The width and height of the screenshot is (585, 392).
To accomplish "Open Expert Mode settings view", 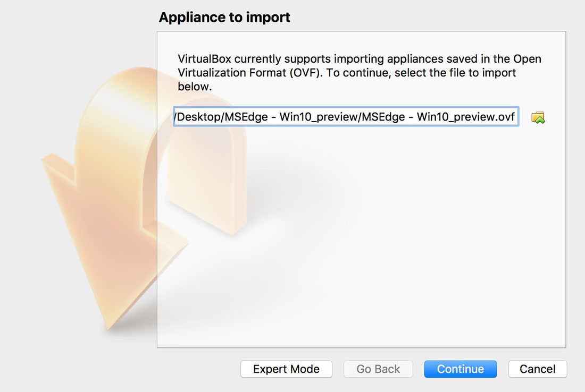I will pos(286,369).
